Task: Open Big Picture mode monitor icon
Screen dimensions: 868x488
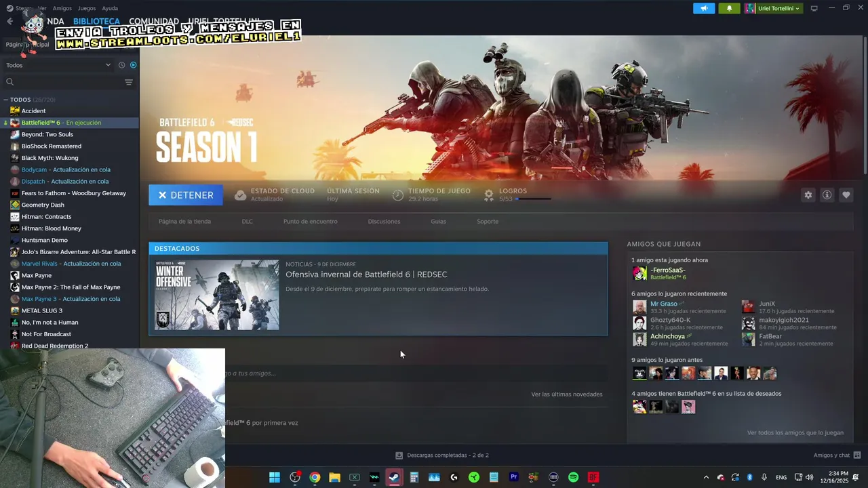Action: tap(814, 8)
